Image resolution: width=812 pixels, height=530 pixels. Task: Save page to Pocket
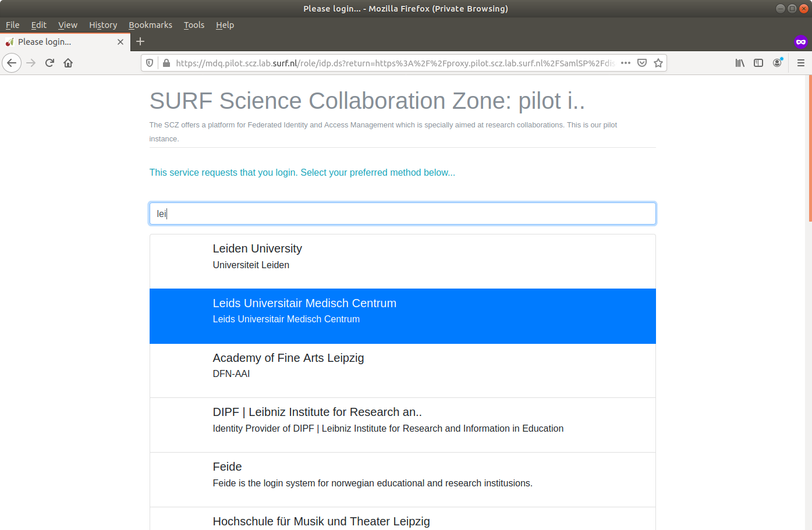pos(642,63)
